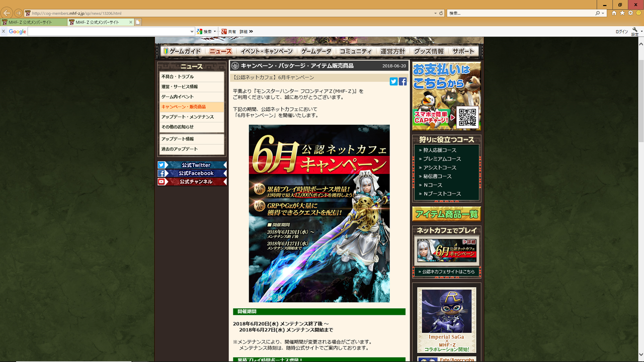Expand the Google toolbar overflow chevron
644x362 pixels.
pos(251,31)
